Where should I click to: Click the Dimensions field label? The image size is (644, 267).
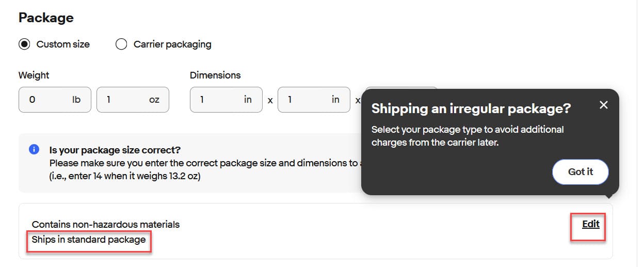(x=215, y=75)
